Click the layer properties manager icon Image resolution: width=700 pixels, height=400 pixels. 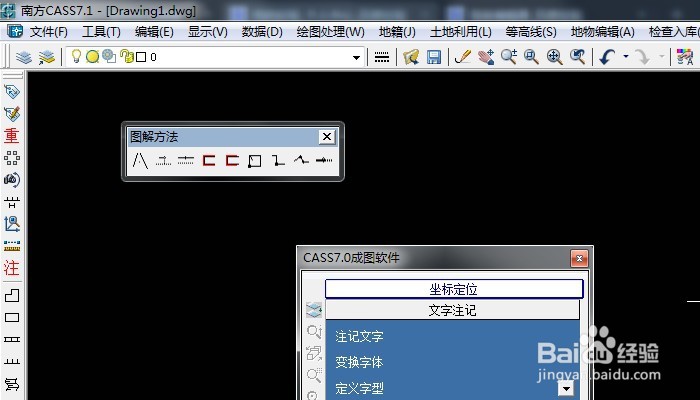[24, 57]
